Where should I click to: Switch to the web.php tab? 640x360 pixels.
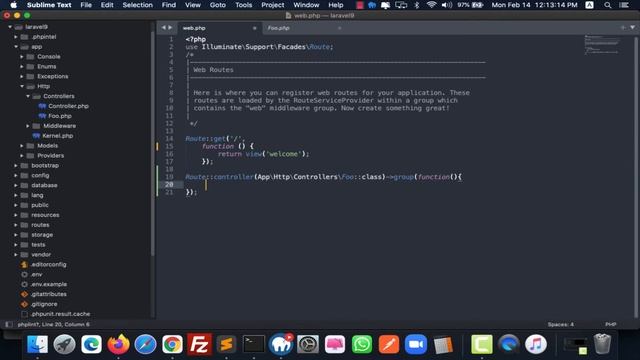point(194,28)
